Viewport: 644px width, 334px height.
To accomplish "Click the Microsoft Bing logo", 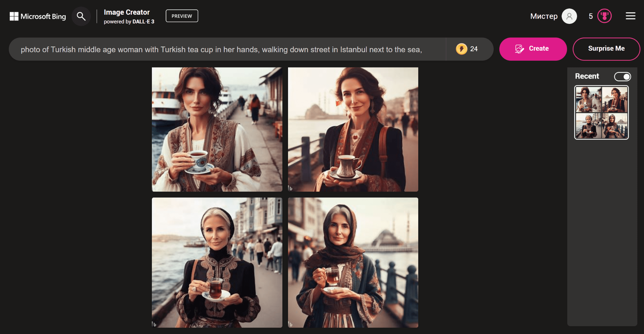I will point(38,16).
